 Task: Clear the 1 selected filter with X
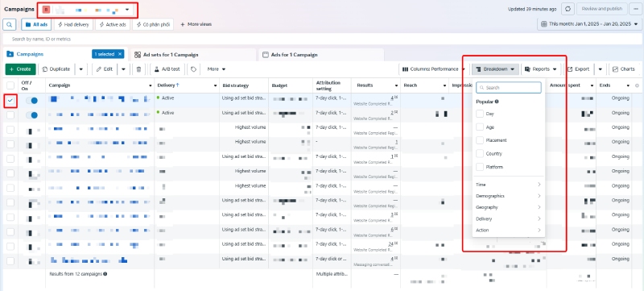click(x=120, y=54)
